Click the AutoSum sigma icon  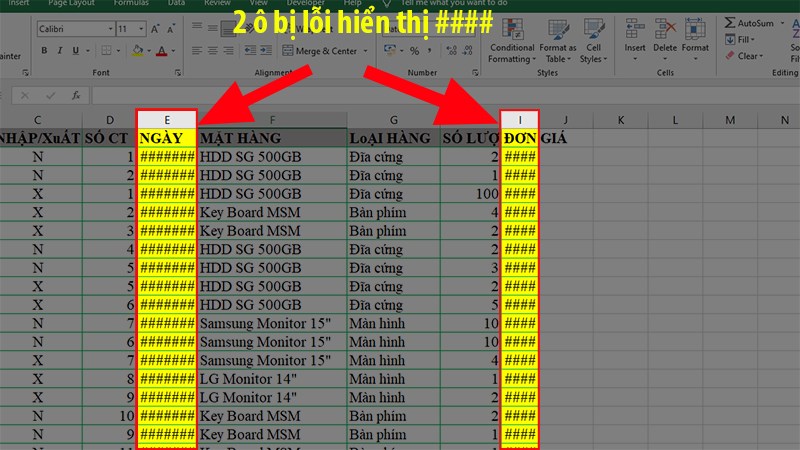pos(729,23)
